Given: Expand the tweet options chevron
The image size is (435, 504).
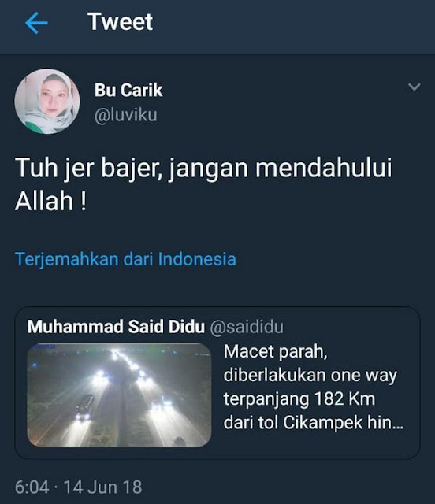Looking at the screenshot, I should (414, 87).
